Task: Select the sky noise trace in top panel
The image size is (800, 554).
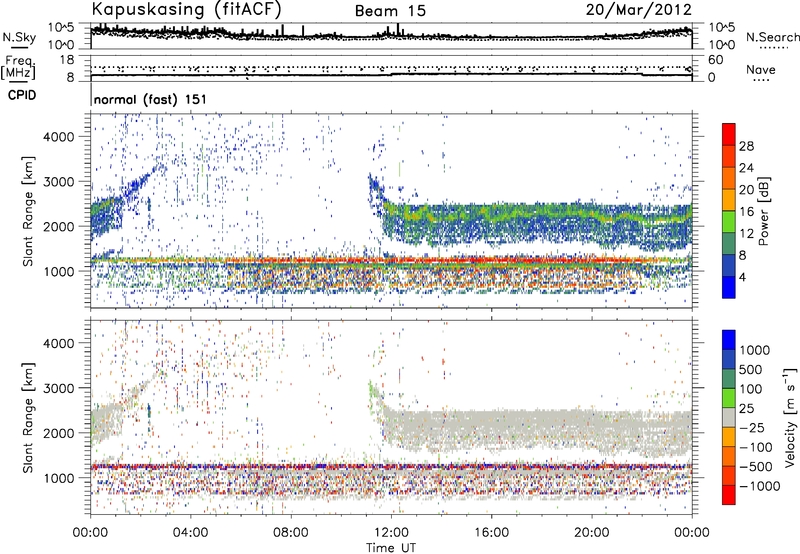Action: coord(391,35)
